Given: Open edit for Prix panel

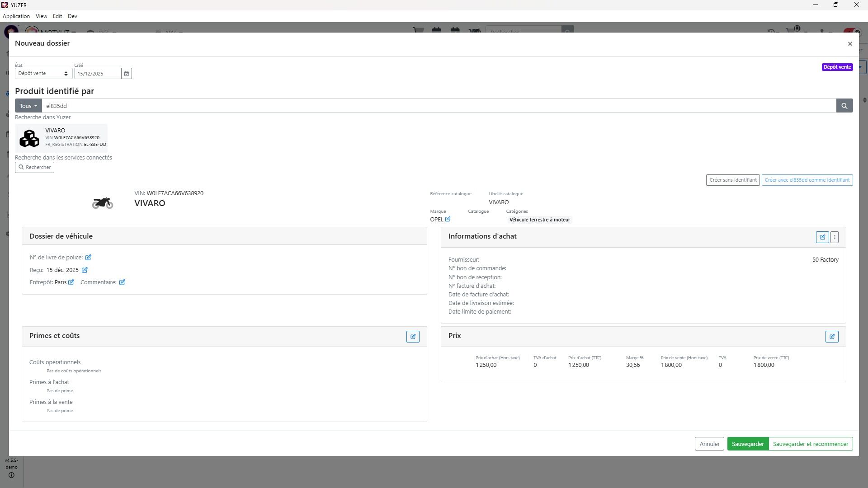Looking at the screenshot, I should click(831, 337).
